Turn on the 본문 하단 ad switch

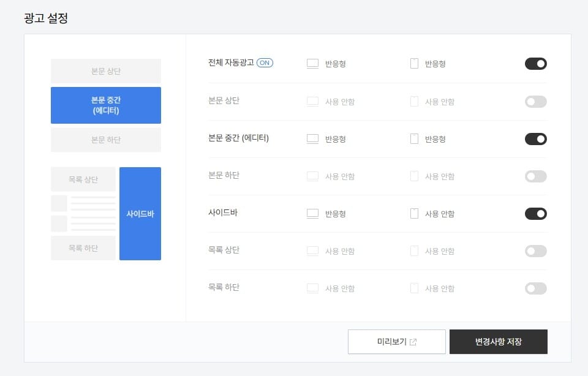[x=535, y=176]
